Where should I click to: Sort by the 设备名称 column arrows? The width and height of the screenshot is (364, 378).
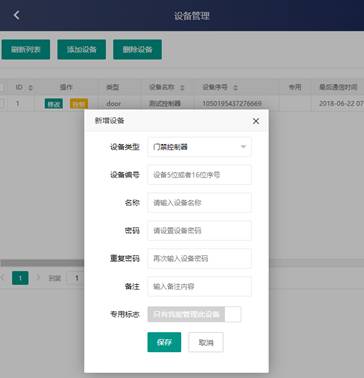coord(182,88)
